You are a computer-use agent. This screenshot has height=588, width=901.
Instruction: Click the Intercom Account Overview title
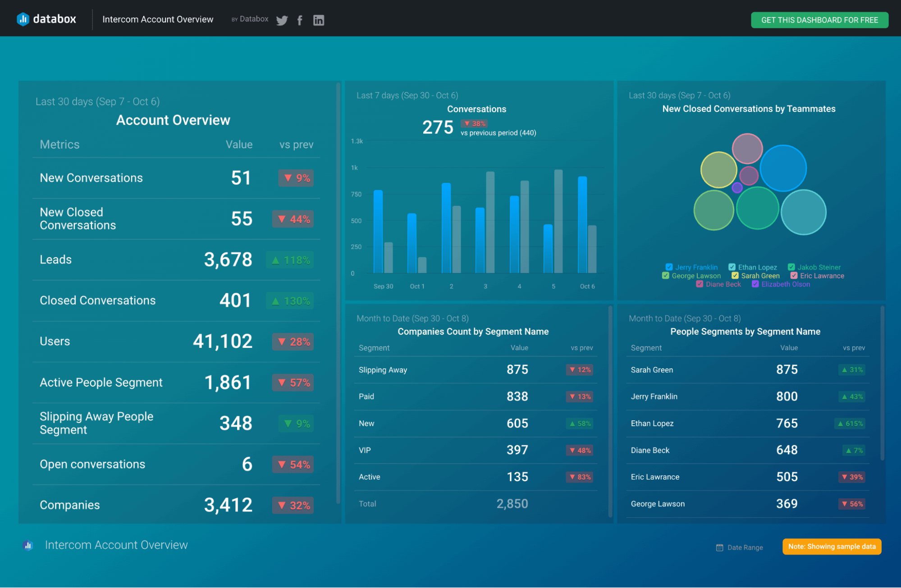pos(157,19)
